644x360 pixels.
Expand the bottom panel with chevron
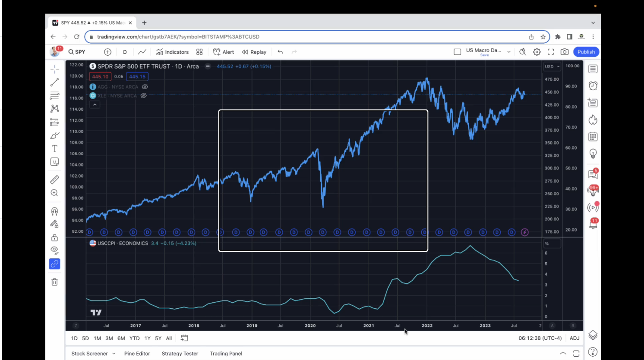click(563, 354)
